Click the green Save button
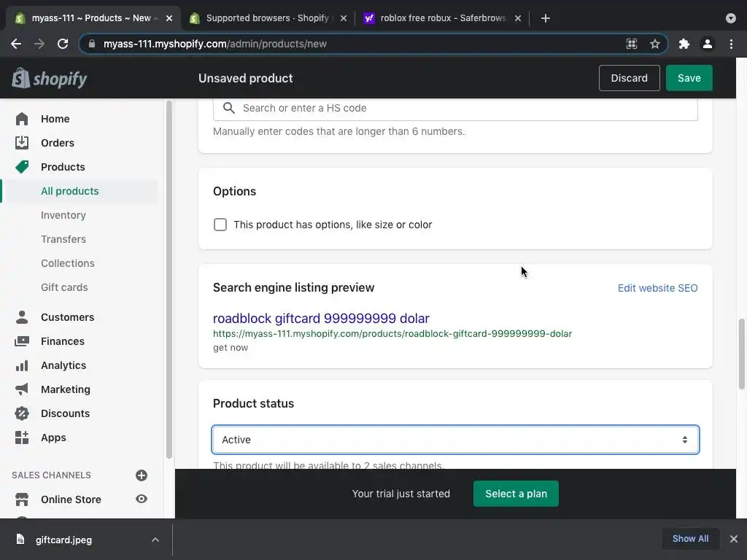The width and height of the screenshot is (747, 560). (689, 78)
